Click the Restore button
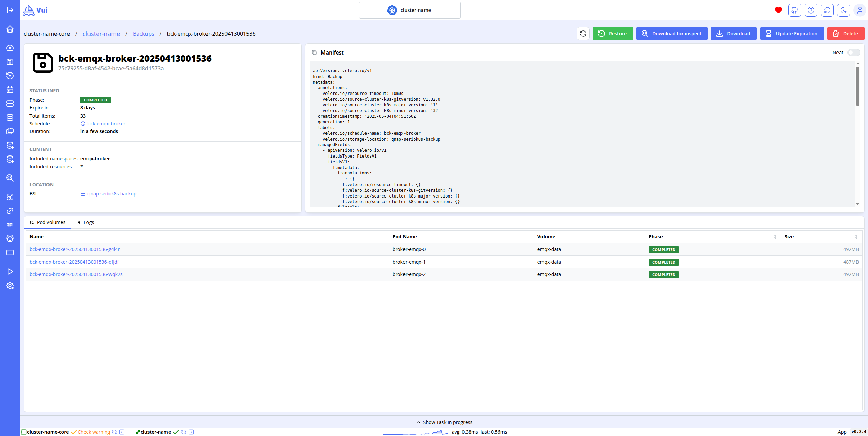Viewport: 868px width, 436px height. pyautogui.click(x=613, y=34)
